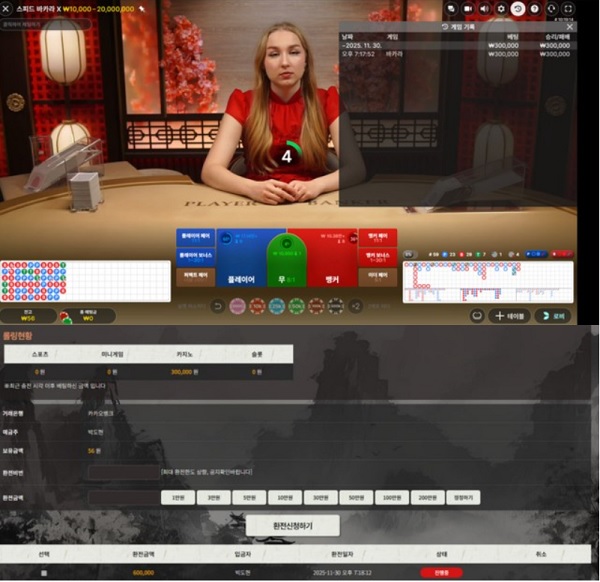Screen dimensions: 600x582
Task: Toggle the game history clock icon
Action: (x=518, y=8)
